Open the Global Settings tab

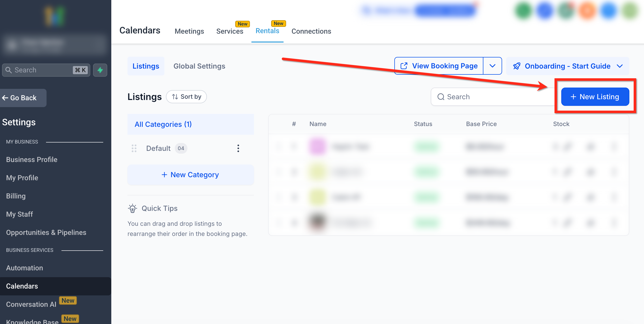[x=199, y=66]
